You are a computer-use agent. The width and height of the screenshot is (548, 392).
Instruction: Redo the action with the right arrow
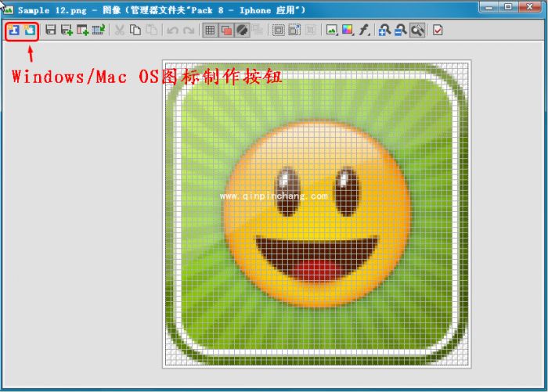click(x=189, y=31)
